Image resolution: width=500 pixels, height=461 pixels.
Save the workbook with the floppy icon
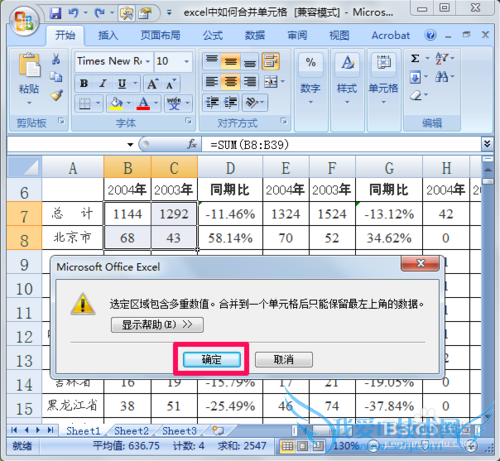click(x=55, y=13)
